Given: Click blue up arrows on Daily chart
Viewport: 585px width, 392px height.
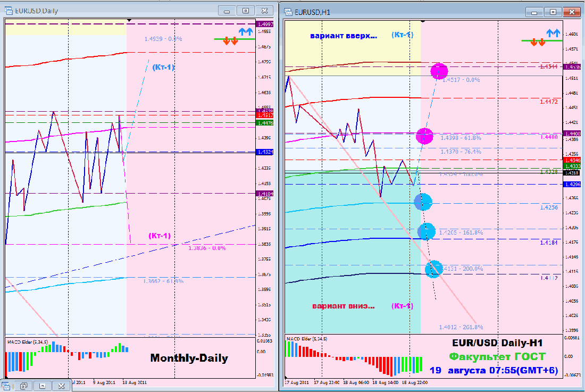Looking at the screenshot, I should (x=246, y=32).
